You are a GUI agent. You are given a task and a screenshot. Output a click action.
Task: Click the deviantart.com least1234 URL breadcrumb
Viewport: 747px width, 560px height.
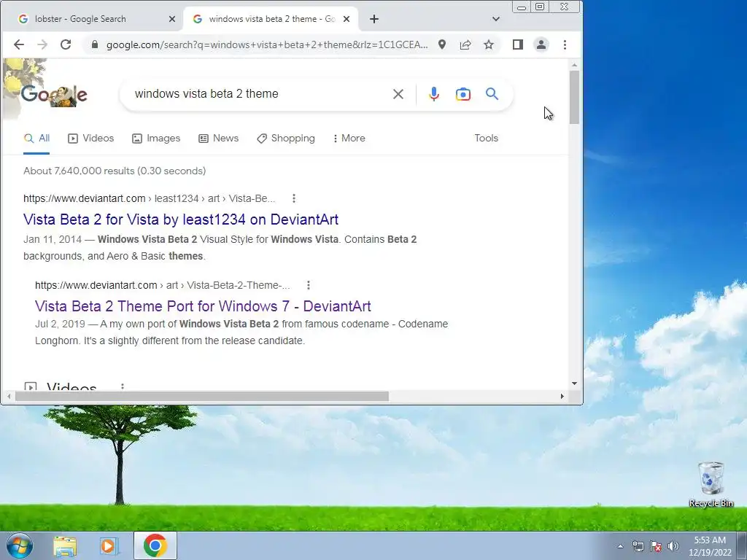(149, 198)
